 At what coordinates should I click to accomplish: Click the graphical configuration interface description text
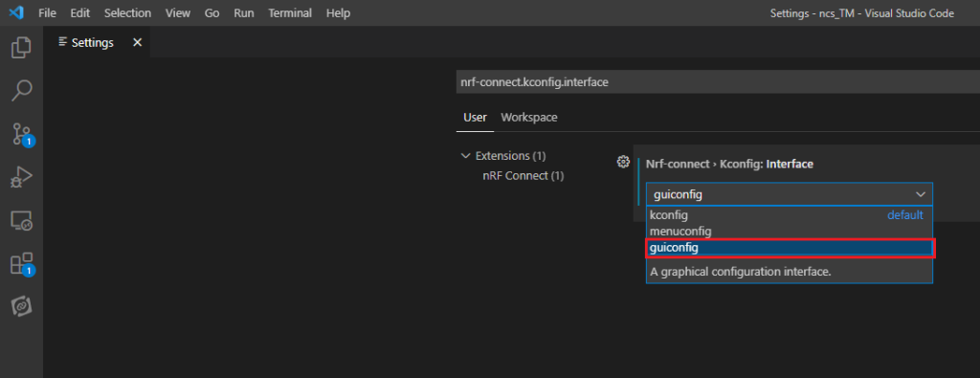point(741,272)
